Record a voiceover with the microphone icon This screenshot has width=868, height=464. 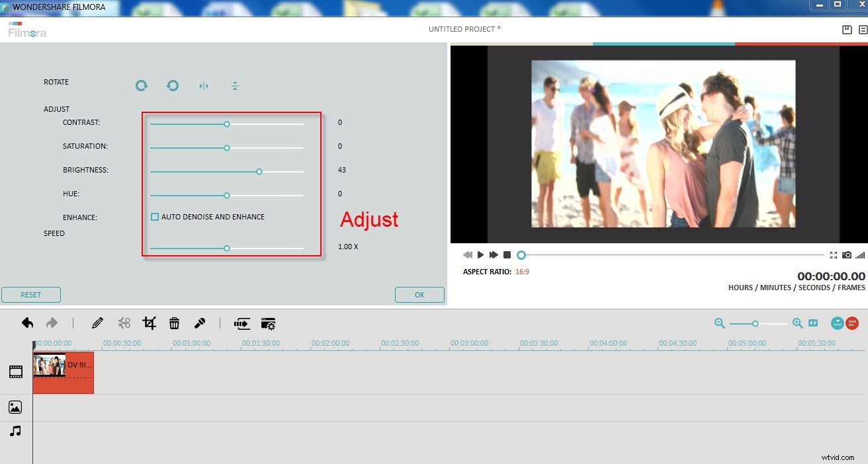click(x=200, y=323)
